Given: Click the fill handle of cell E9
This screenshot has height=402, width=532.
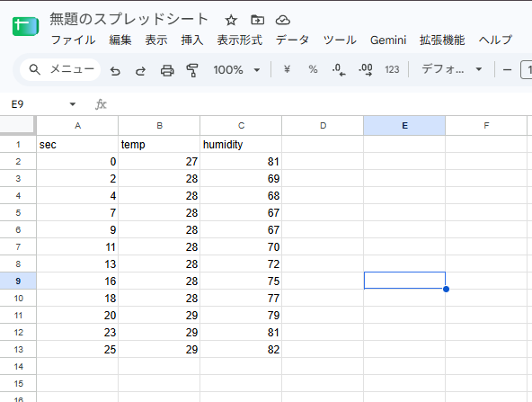Looking at the screenshot, I should tap(446, 289).
